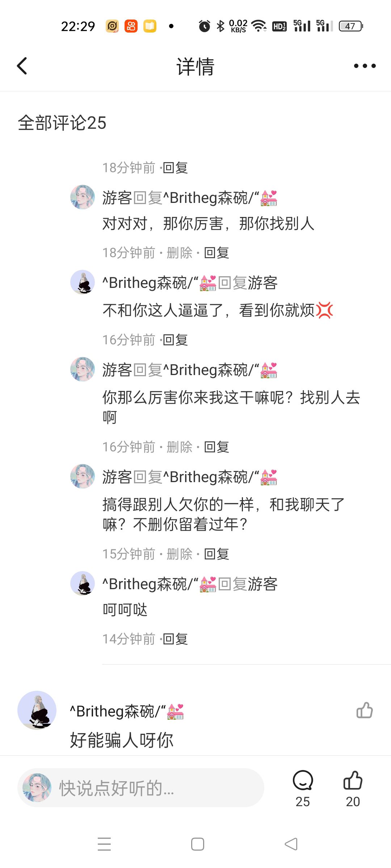This screenshot has width=391, height=868.
Task: Tap the alarm clock status bar icon
Action: (205, 26)
